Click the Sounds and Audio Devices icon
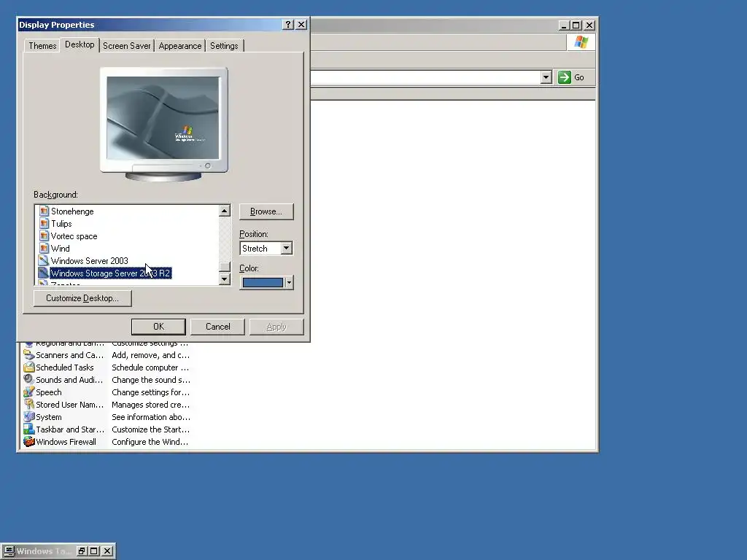This screenshot has width=747, height=560. click(29, 379)
